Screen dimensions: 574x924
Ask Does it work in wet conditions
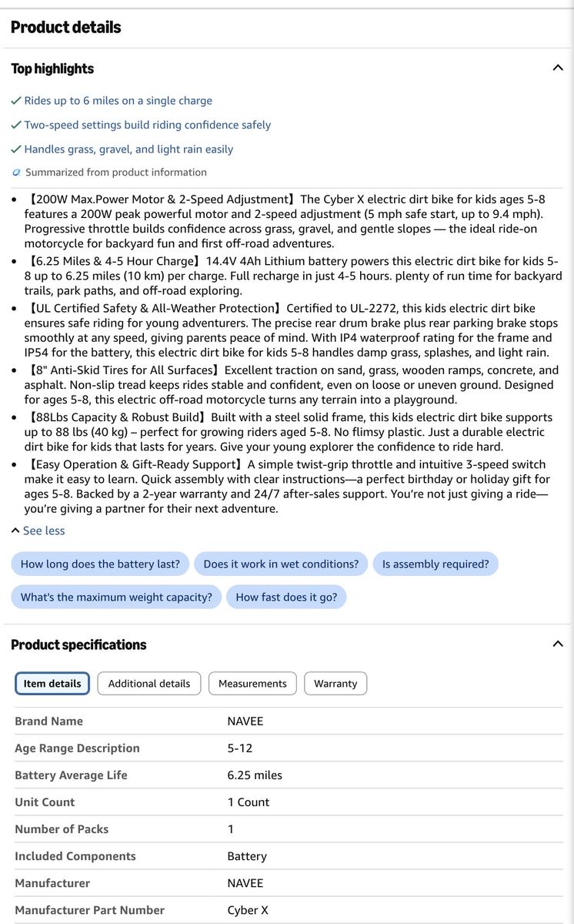point(281,564)
